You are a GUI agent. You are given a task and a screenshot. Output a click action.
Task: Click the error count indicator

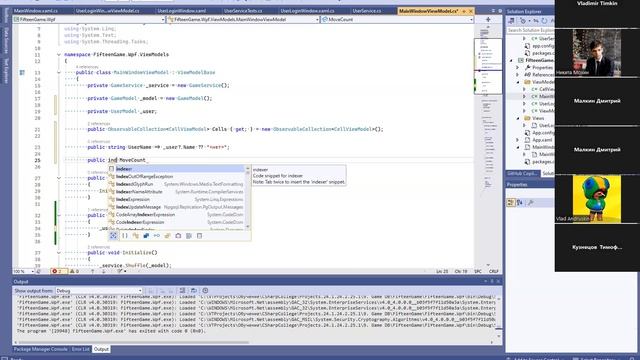58,271
